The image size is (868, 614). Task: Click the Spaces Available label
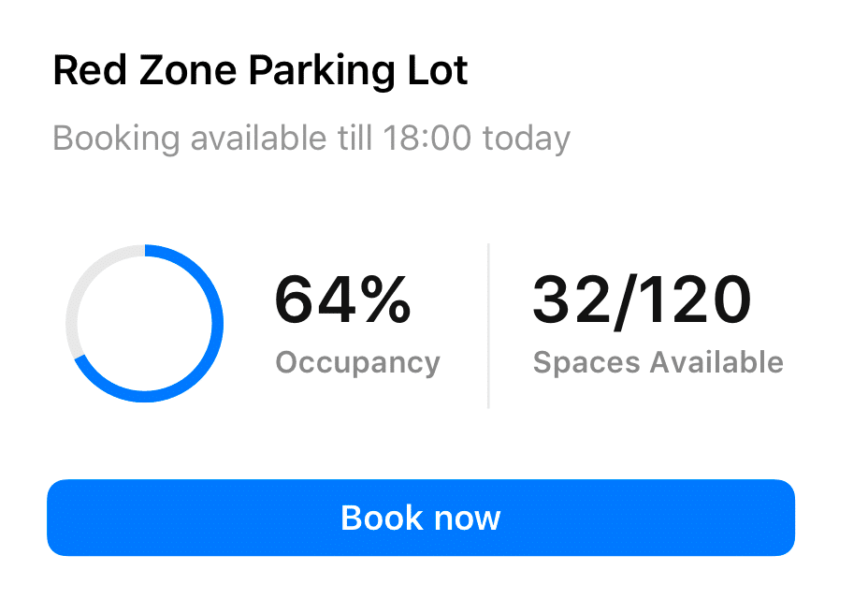point(658,362)
